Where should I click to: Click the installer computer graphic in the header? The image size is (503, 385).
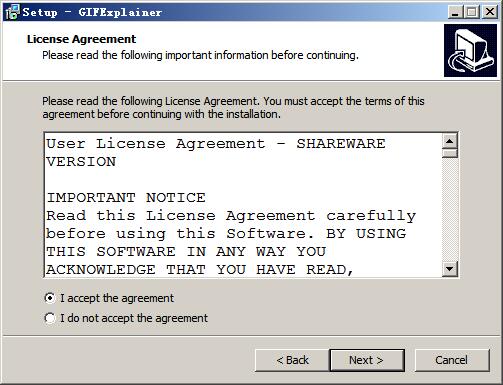click(470, 50)
